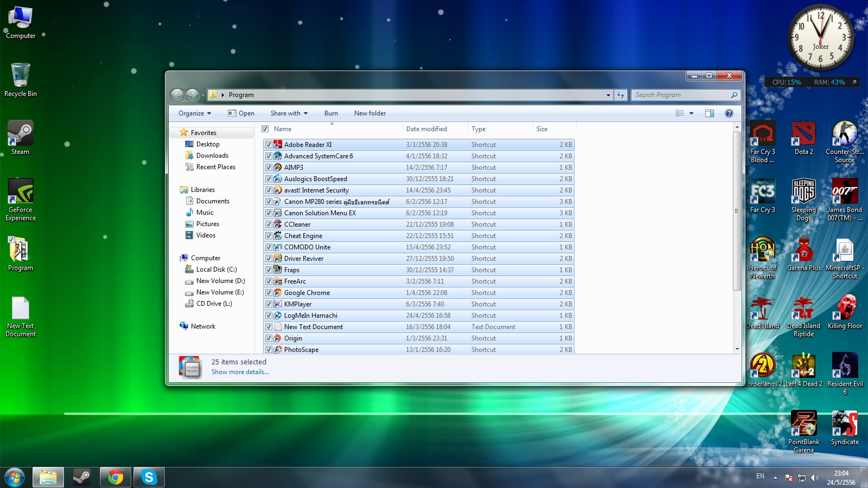The height and width of the screenshot is (488, 868).
Task: Toggle the preview pane button
Action: pos(709,113)
